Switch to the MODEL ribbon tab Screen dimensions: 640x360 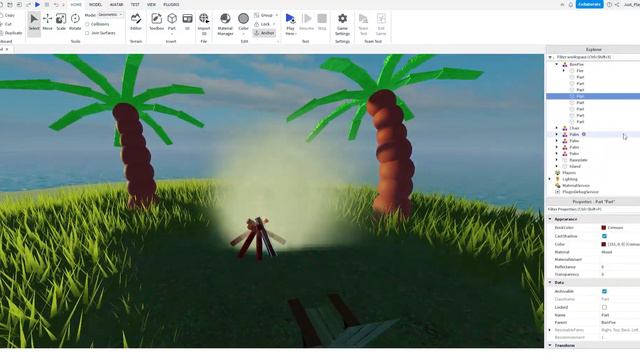tap(96, 4)
